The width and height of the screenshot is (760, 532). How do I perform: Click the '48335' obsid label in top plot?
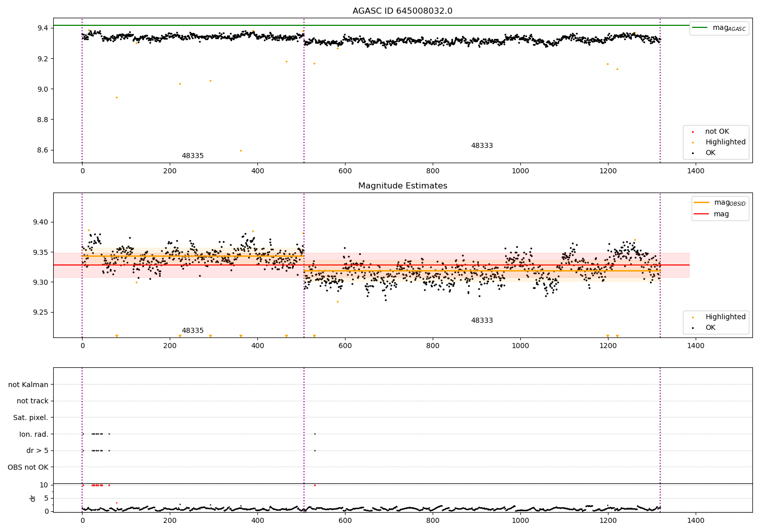pyautogui.click(x=193, y=156)
